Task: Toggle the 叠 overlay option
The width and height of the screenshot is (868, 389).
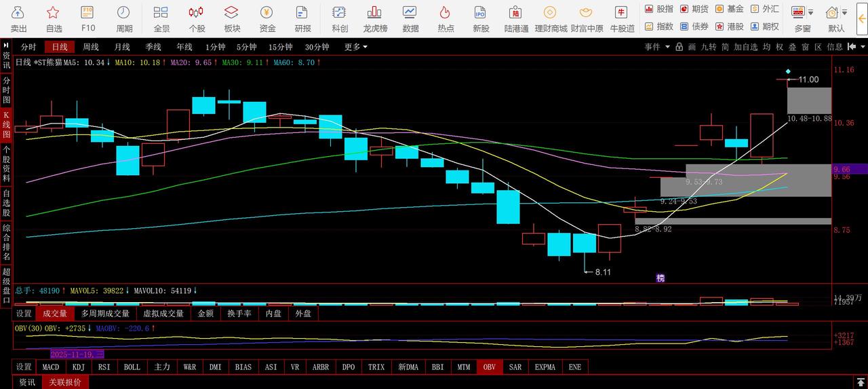Action: click(792, 47)
